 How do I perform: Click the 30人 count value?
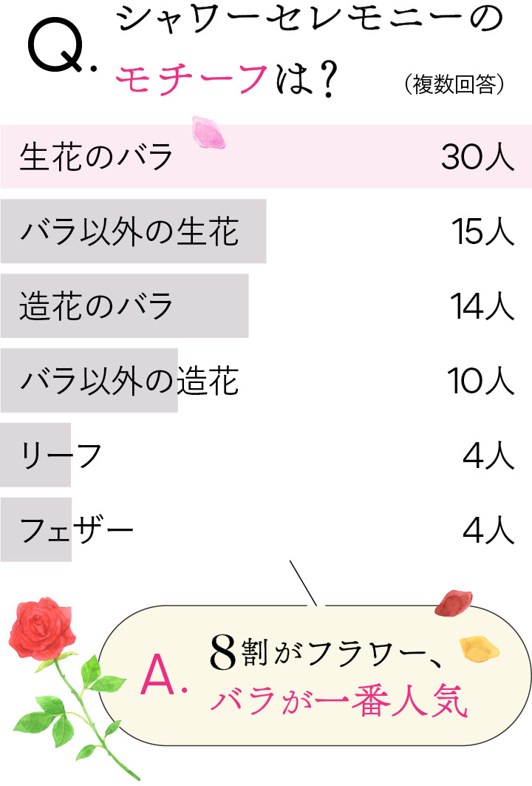(x=477, y=157)
